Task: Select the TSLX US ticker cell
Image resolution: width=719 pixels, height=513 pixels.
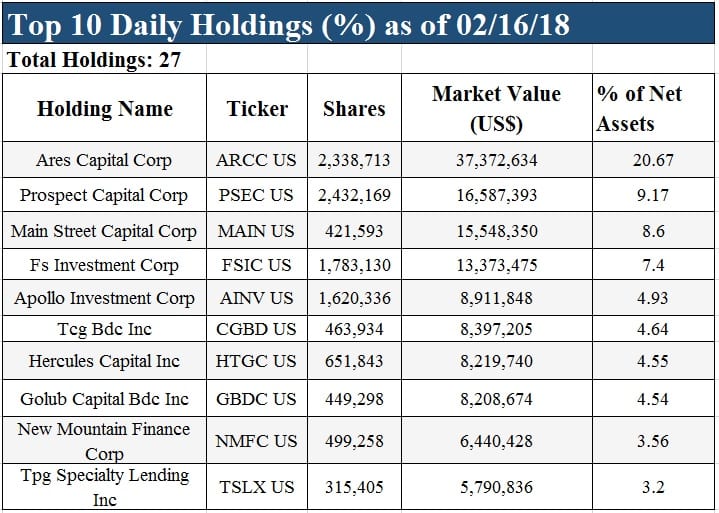Action: [257, 486]
